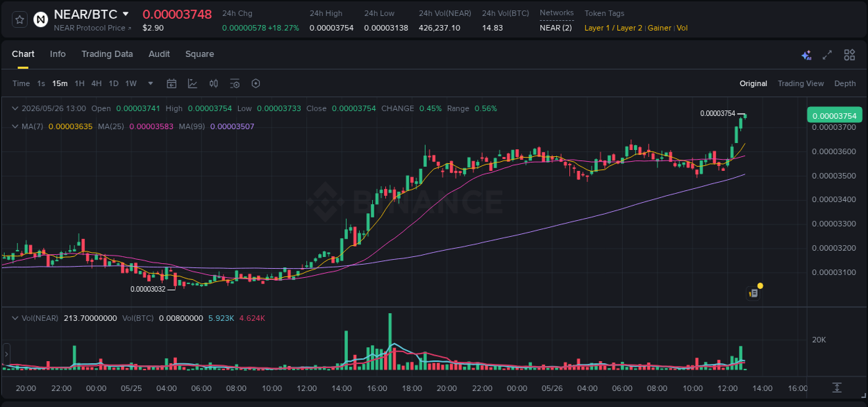Click the MA(99) value 0.00003507

pos(232,126)
